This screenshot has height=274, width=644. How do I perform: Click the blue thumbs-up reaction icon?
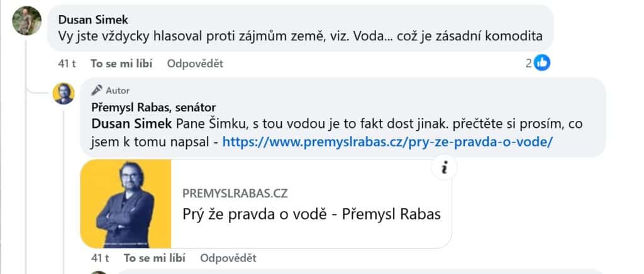(x=542, y=62)
